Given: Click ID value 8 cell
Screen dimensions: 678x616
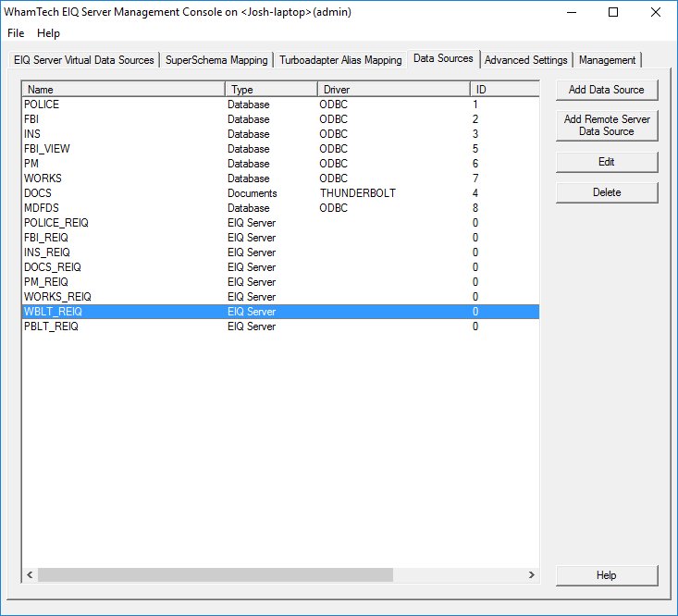Looking at the screenshot, I should 475,208.
